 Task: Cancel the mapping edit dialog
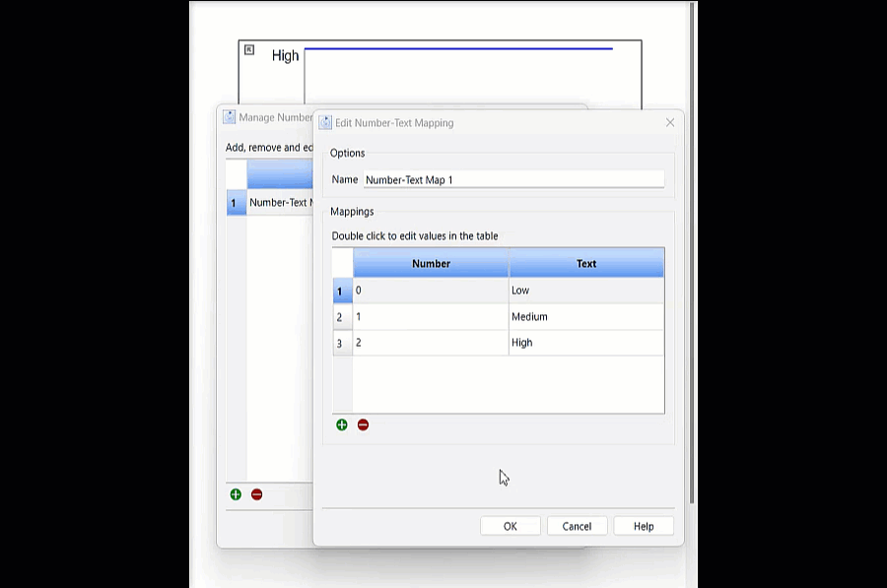pyautogui.click(x=577, y=526)
